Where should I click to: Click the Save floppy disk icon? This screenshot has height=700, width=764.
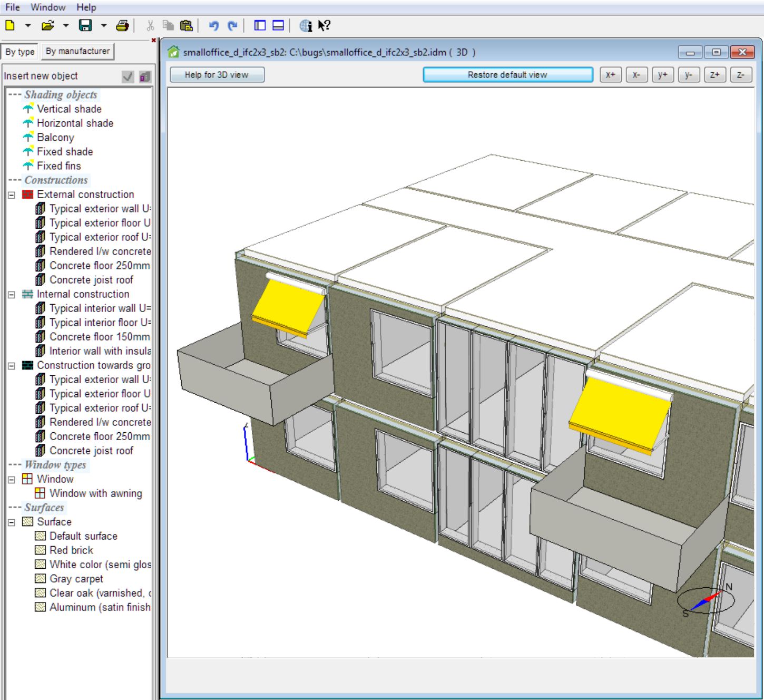pos(85,25)
